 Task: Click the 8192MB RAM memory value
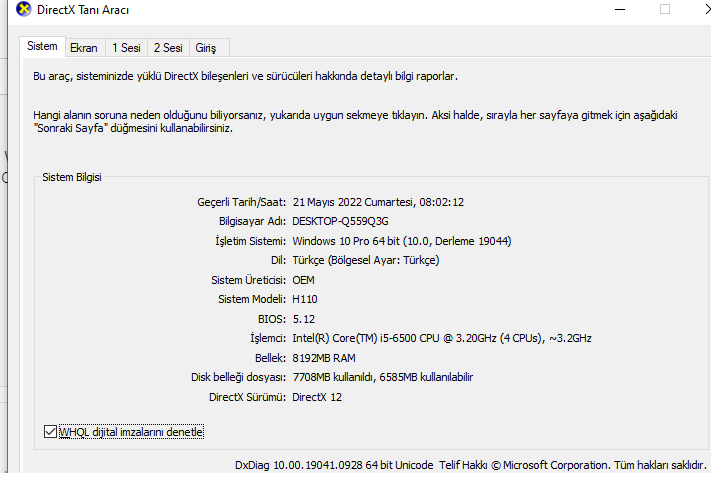point(324,358)
